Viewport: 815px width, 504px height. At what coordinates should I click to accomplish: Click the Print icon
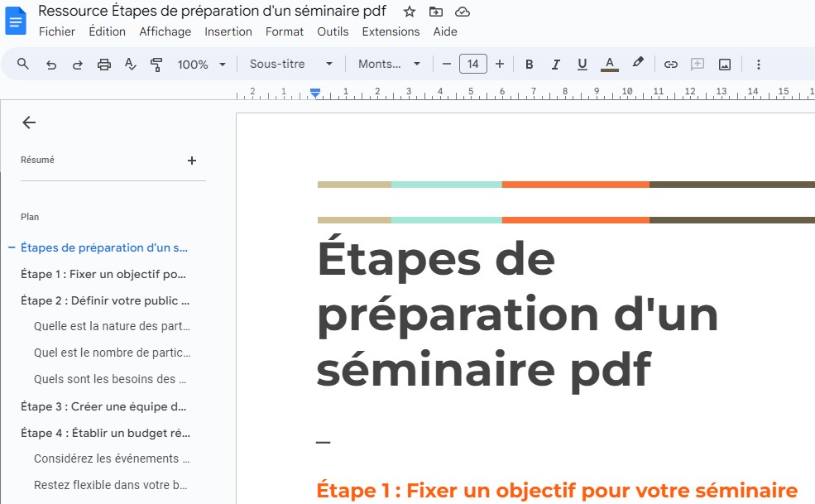pos(103,64)
